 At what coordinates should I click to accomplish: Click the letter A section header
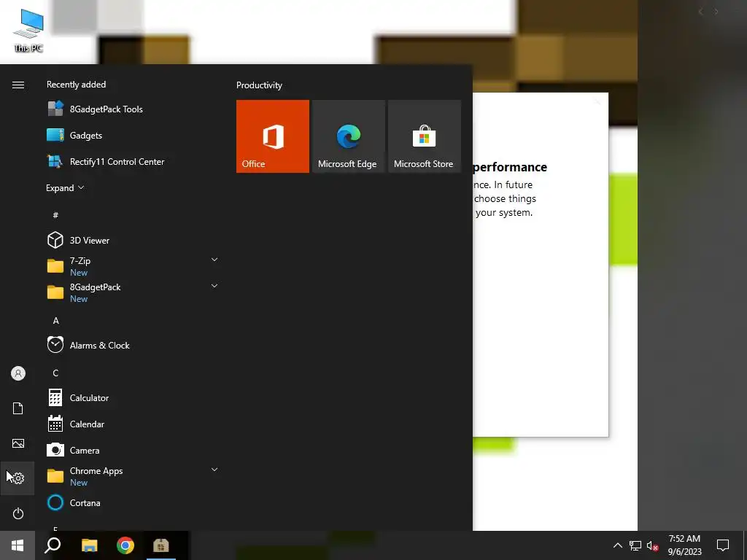(55, 321)
